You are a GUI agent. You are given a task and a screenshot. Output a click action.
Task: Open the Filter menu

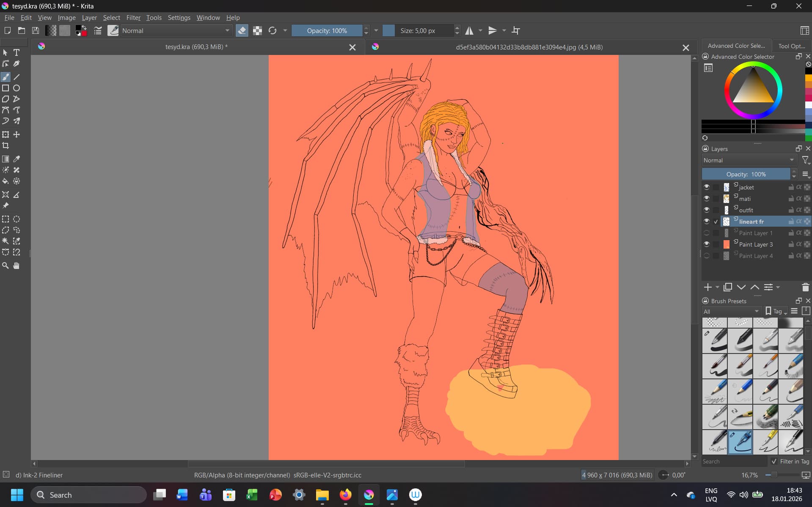133,18
